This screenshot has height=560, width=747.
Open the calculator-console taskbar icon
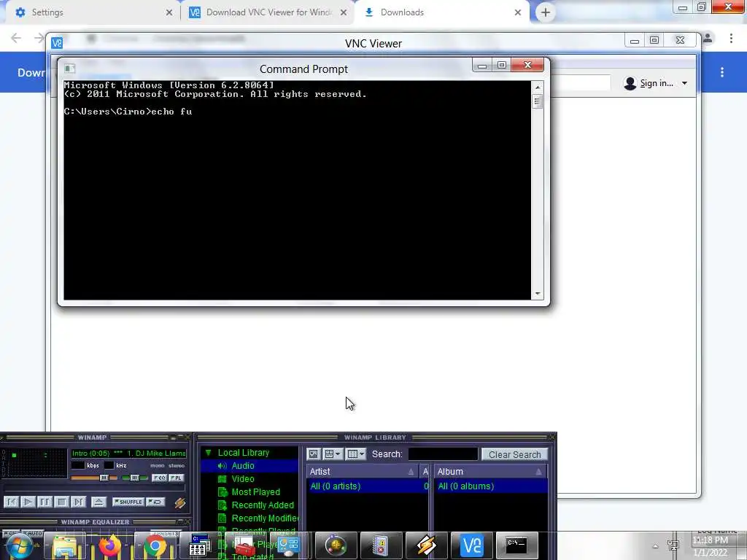click(200, 545)
